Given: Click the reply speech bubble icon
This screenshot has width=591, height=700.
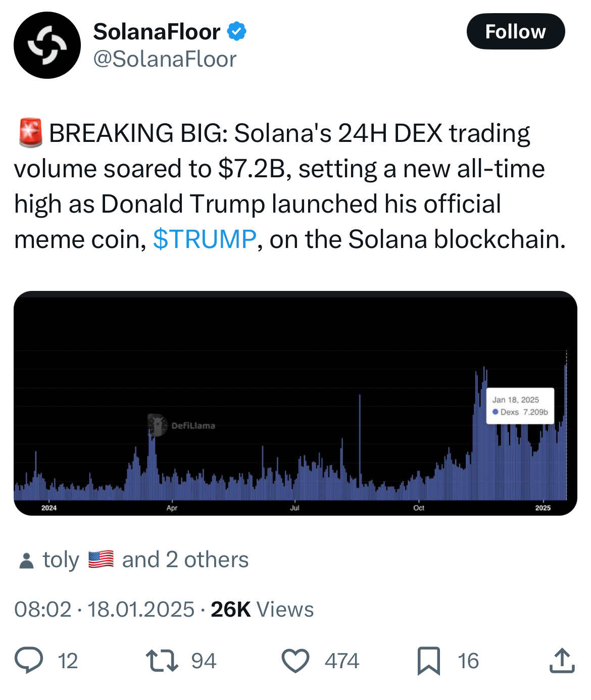Looking at the screenshot, I should [x=29, y=661].
